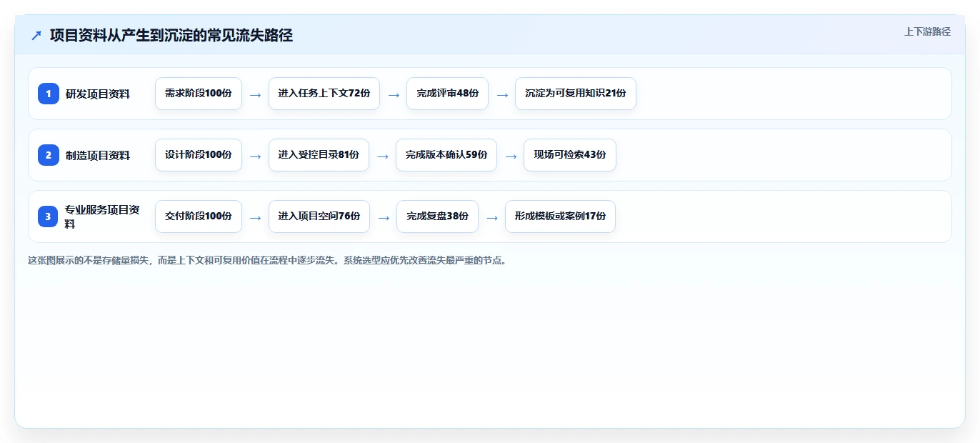980x443 pixels.
Task: Select the 专业服务项目资料 row label
Action: click(102, 216)
